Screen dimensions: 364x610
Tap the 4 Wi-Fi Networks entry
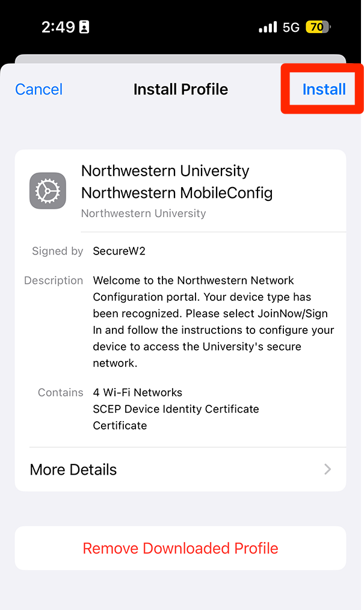coord(138,392)
